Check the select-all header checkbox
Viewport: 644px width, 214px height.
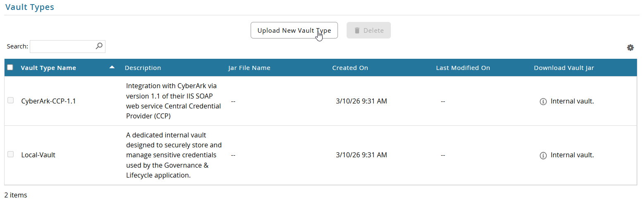pos(10,67)
